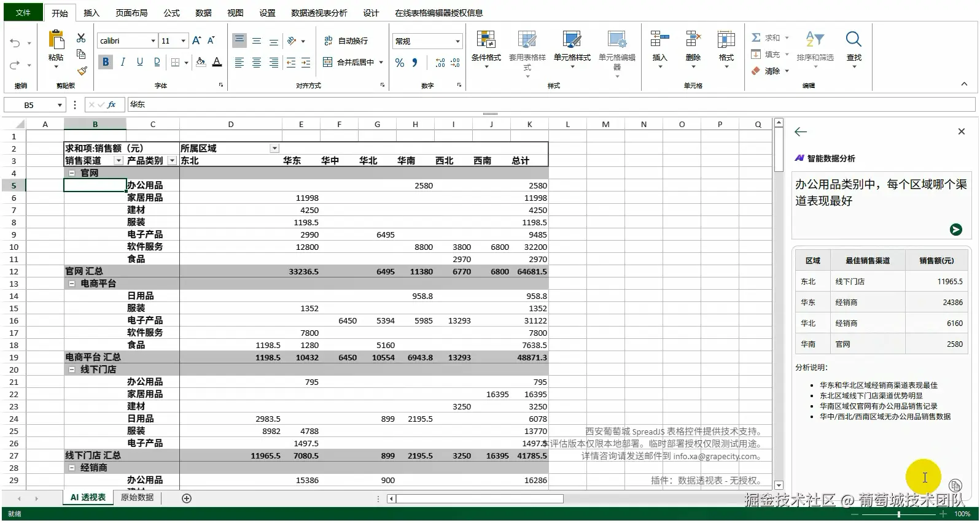This screenshot has width=980, height=523.
Task: Pick the fill color bucket
Action: tap(201, 62)
